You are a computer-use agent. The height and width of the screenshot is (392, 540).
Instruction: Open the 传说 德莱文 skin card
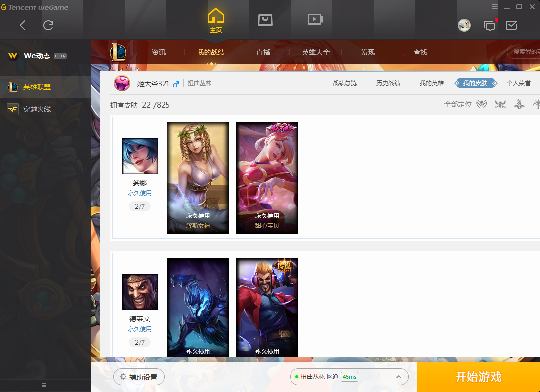tap(267, 307)
